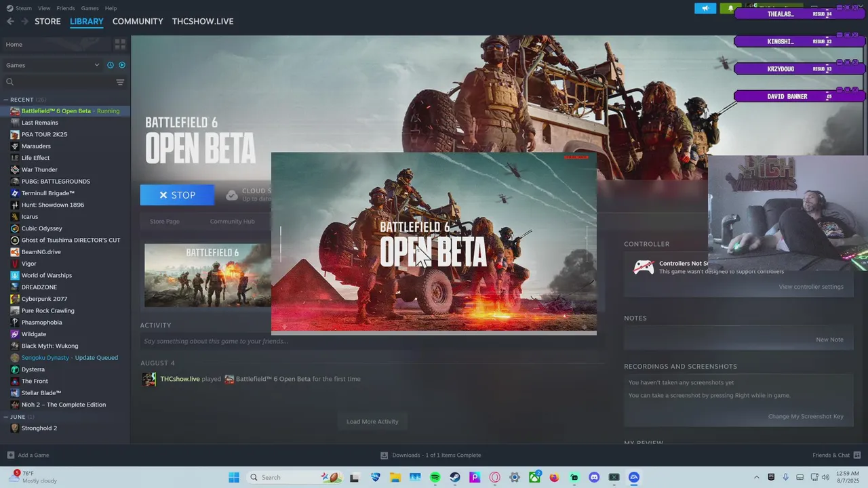Switch to collections grid view icon
This screenshot has width=868, height=488.
tap(120, 44)
